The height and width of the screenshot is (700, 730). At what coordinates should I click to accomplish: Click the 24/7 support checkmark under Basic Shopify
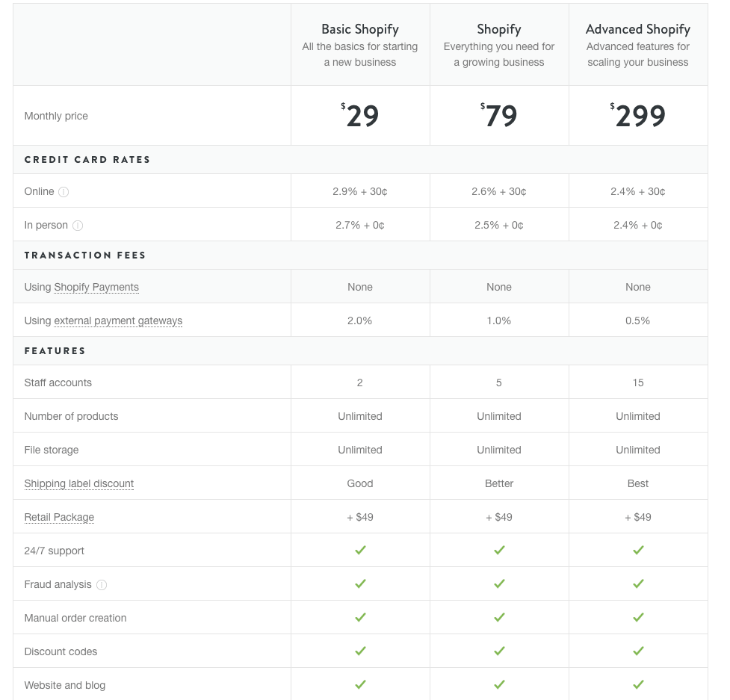click(x=360, y=550)
